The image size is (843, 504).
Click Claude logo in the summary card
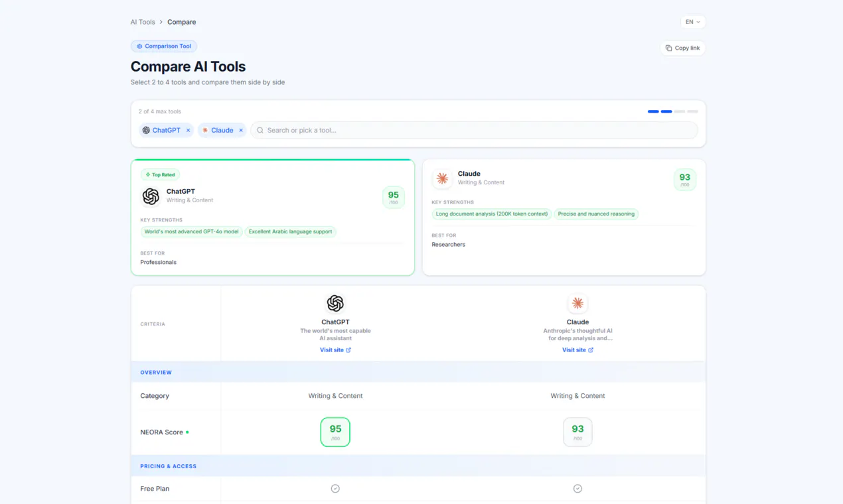[442, 178]
